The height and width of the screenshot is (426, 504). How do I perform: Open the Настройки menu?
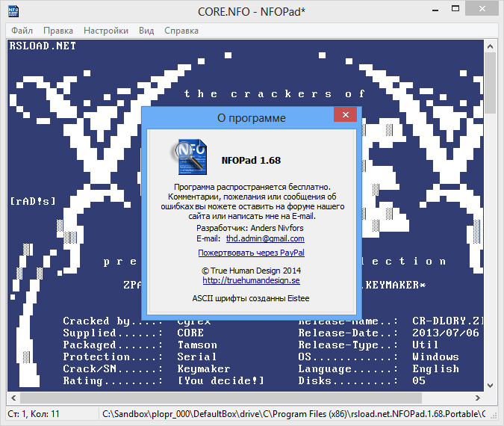(106, 31)
